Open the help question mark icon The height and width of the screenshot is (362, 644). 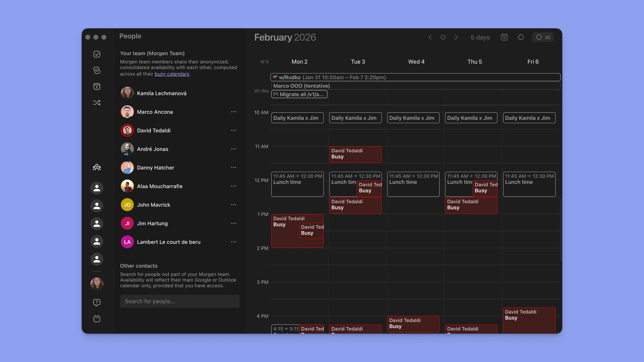click(x=97, y=303)
